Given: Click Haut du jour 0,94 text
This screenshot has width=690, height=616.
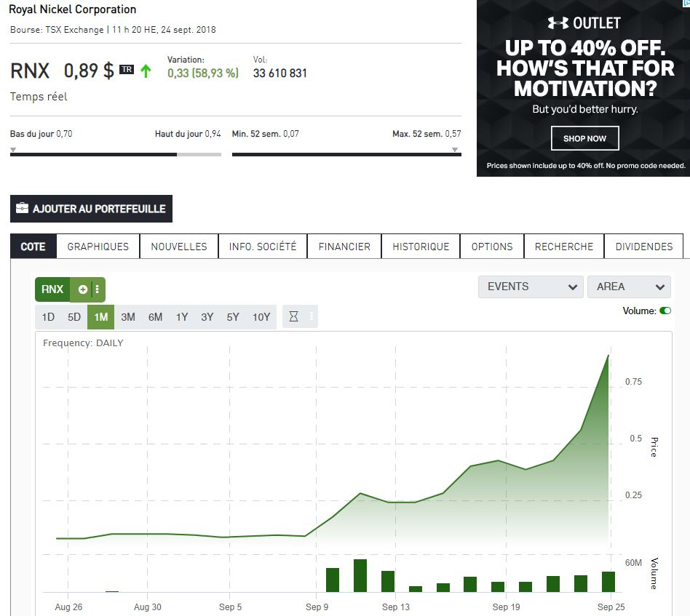Looking at the screenshot, I should point(188,134).
